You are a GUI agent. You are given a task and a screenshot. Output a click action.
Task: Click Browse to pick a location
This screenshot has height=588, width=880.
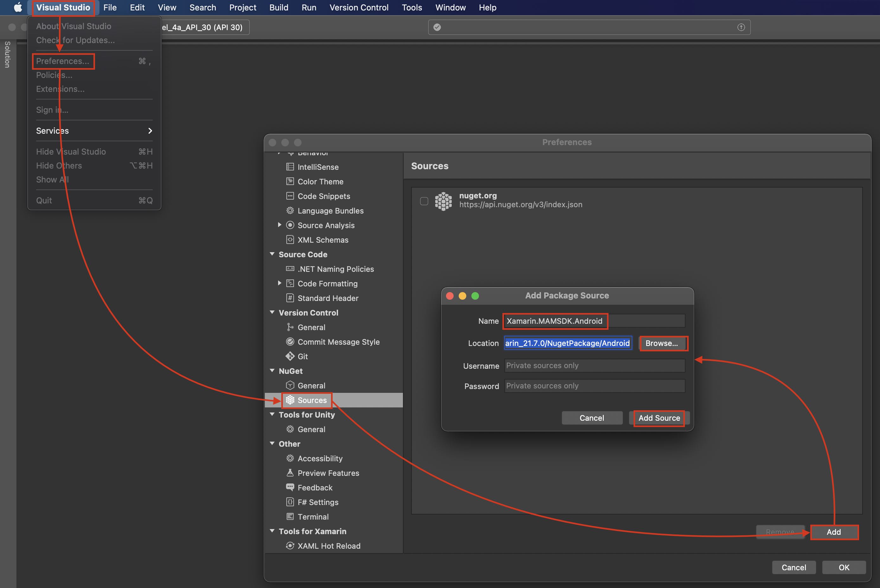662,343
